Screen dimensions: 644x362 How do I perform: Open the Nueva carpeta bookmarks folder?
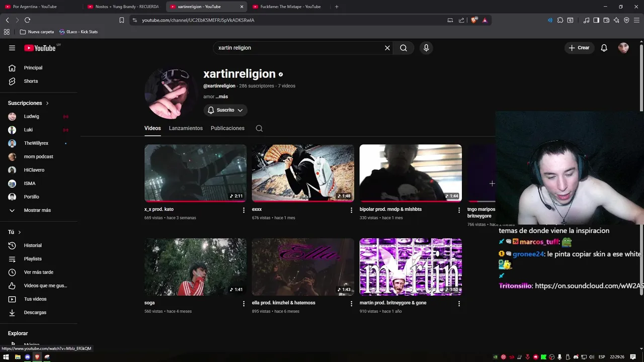click(x=37, y=32)
